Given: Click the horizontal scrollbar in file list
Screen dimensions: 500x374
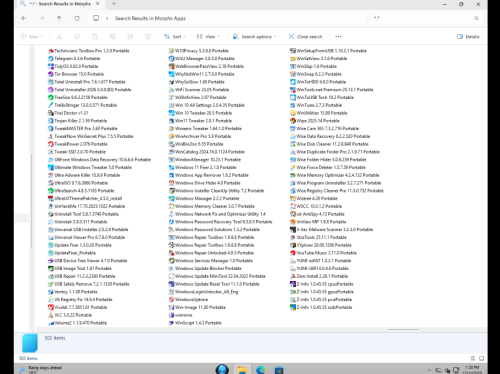Looking at the screenshot, I should (403, 329).
